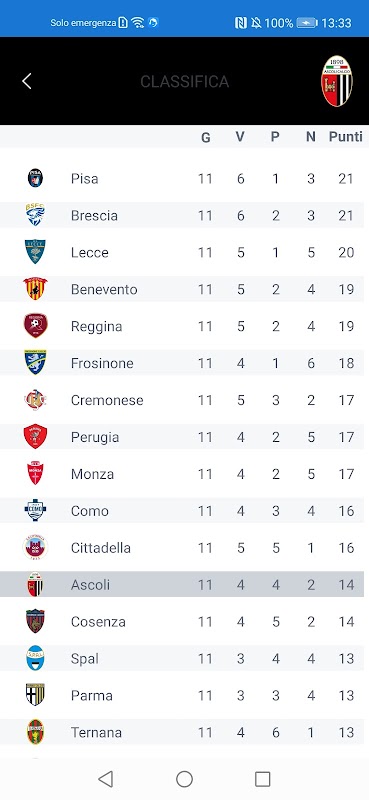Open the Cittadella standings entry
This screenshot has height=800, width=369.
(182, 547)
